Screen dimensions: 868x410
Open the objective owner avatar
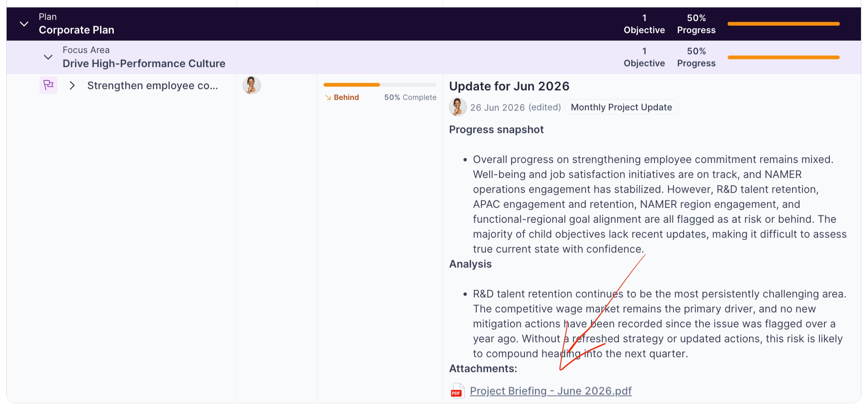click(x=252, y=85)
